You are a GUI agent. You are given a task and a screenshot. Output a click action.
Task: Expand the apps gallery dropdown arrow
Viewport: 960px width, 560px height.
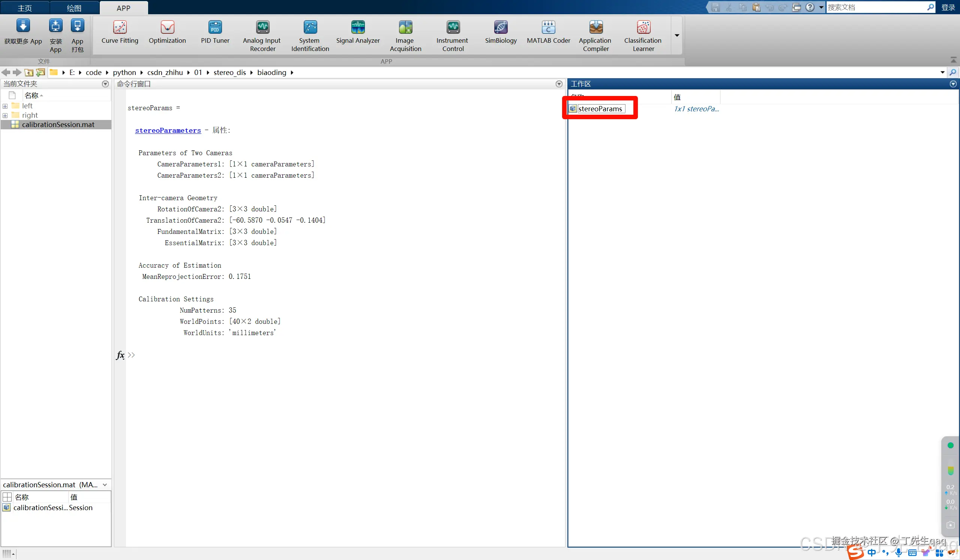(677, 35)
